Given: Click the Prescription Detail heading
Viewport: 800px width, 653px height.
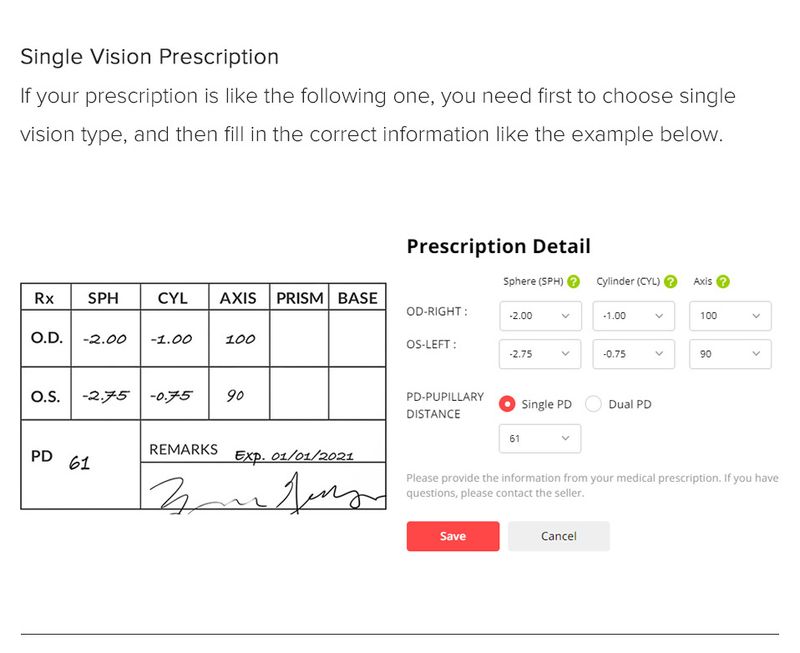Looking at the screenshot, I should click(498, 246).
